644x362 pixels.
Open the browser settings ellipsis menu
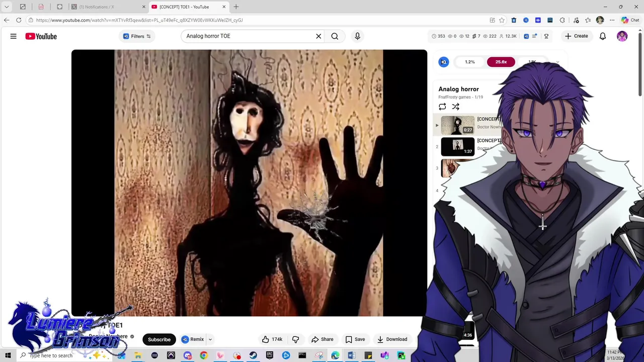coord(612,20)
